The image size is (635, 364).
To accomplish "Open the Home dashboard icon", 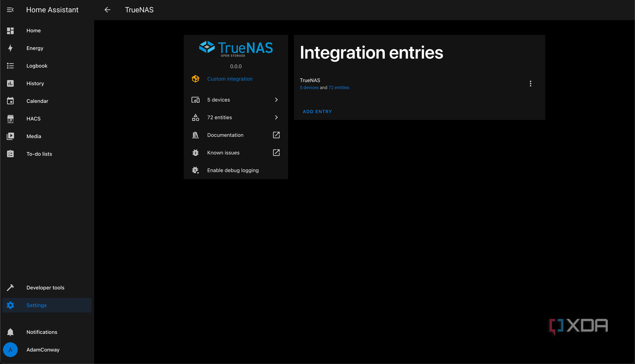I will 10,31.
